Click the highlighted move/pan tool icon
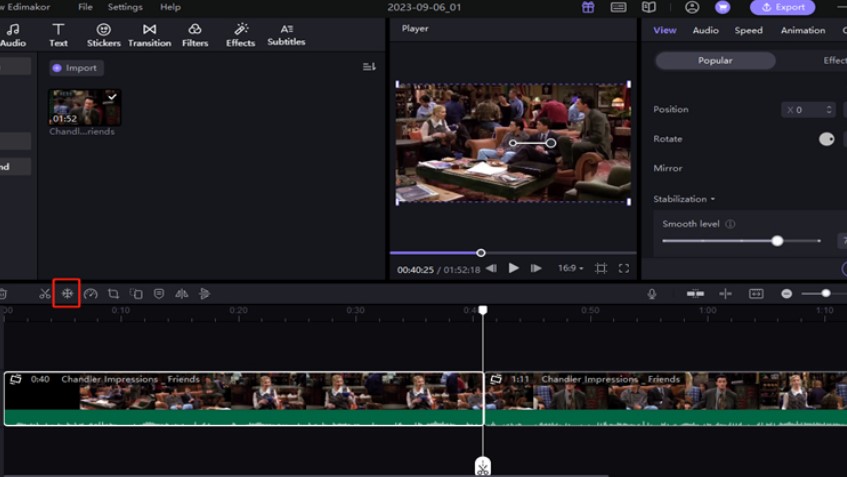Image resolution: width=847 pixels, height=477 pixels. (x=67, y=294)
